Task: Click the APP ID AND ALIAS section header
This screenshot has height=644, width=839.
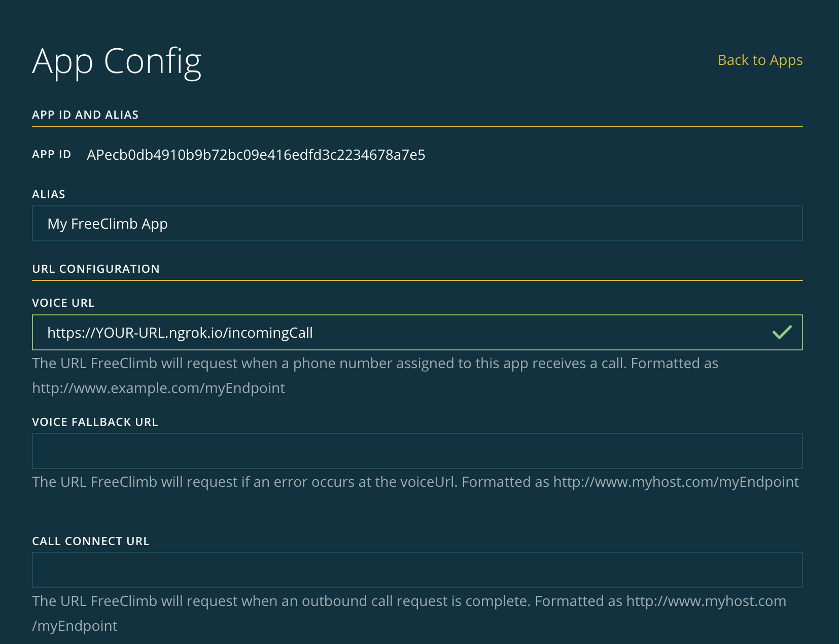Action: coord(85,115)
